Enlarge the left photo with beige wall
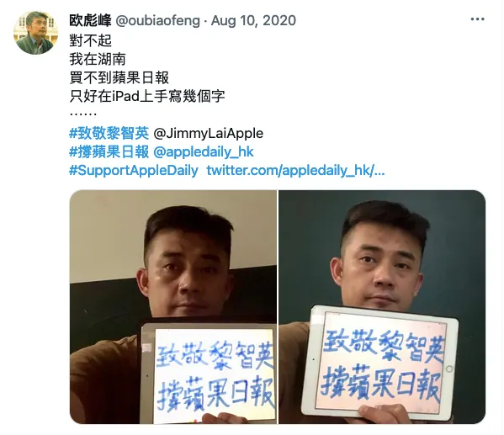Screen dimensions: 504x435 tap(173, 307)
